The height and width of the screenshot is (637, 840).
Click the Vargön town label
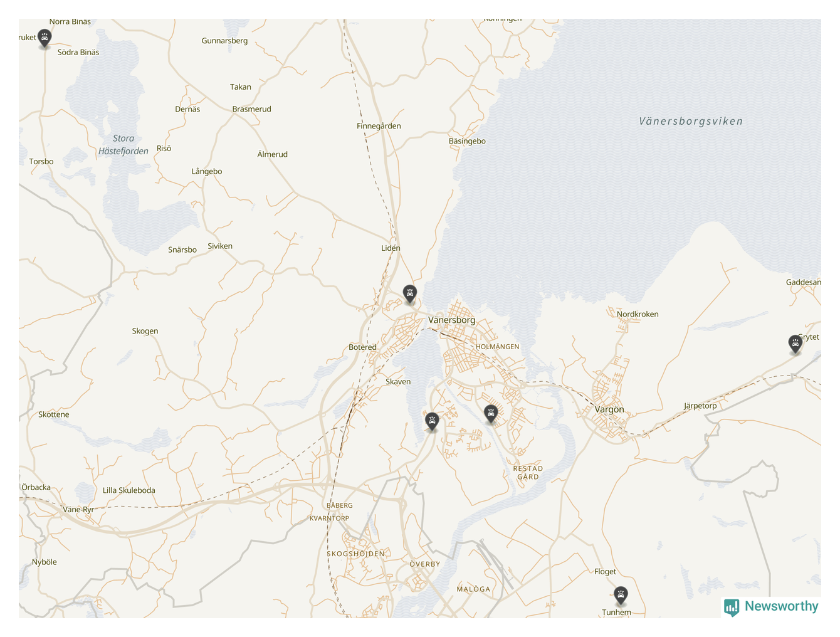(609, 409)
